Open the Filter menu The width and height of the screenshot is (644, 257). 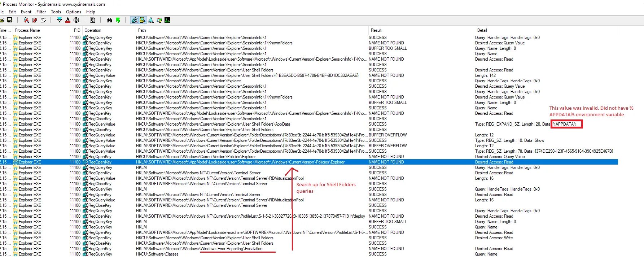(41, 12)
